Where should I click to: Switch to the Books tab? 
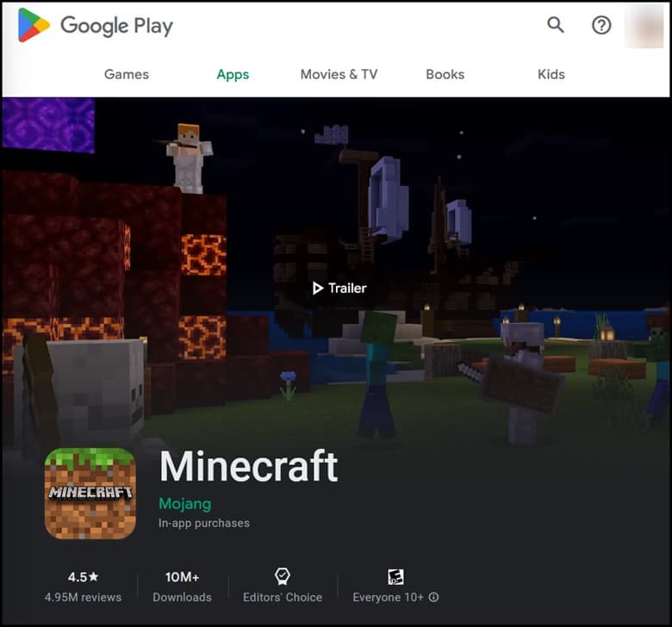(445, 74)
